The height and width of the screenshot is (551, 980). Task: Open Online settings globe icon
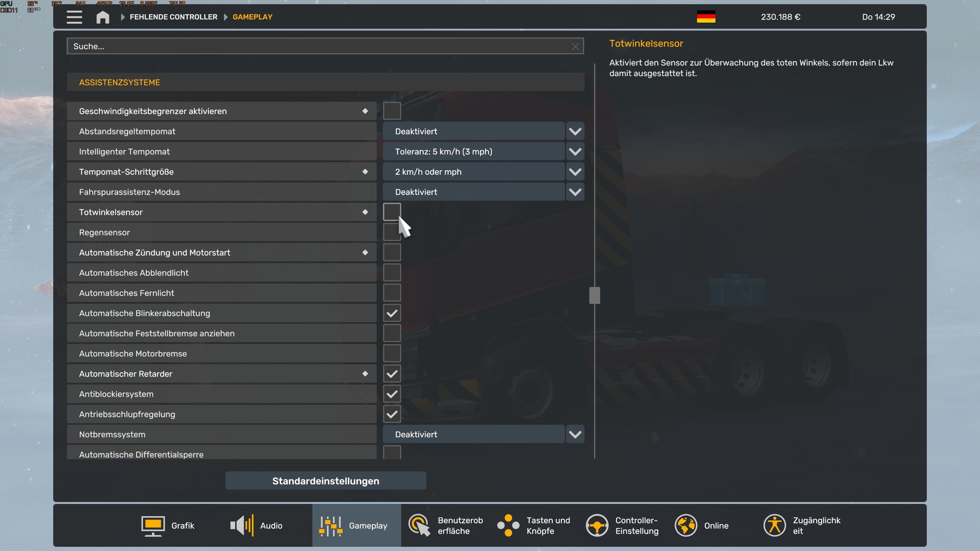[x=686, y=525]
